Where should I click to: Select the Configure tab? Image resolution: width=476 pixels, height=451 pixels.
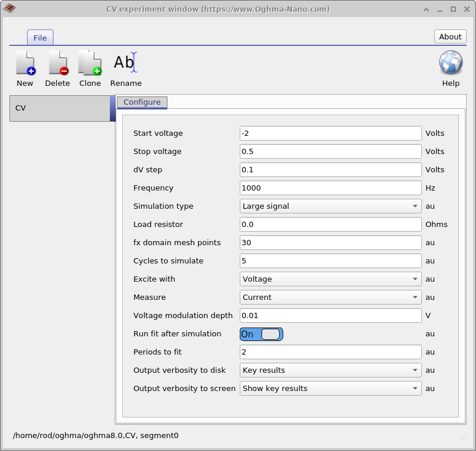(x=142, y=102)
